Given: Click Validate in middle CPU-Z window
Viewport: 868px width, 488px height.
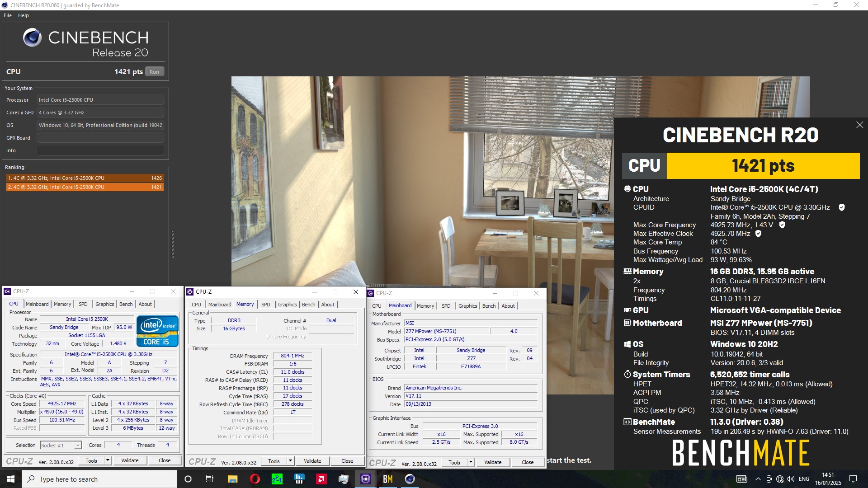Looking at the screenshot, I should (x=312, y=461).
